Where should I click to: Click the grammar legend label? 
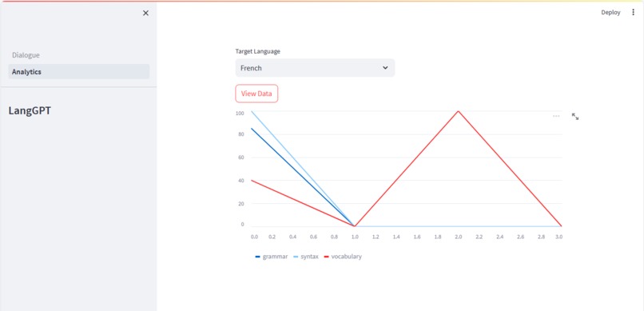275,257
